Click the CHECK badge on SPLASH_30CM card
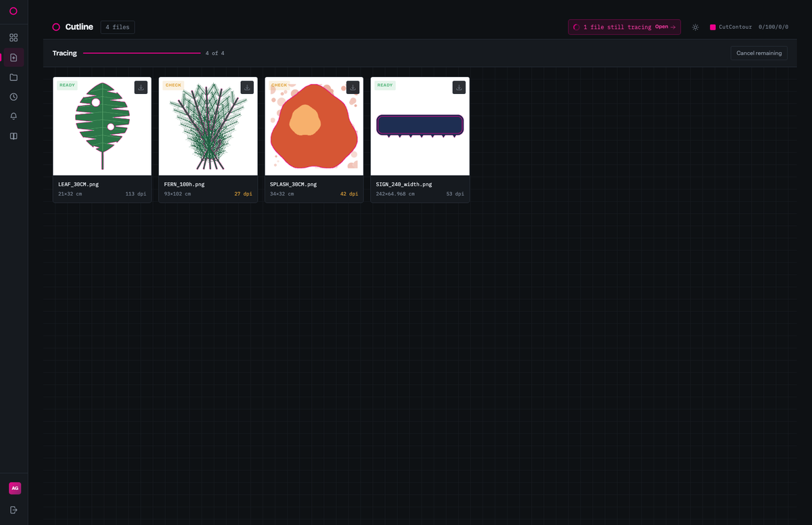The width and height of the screenshot is (812, 525). pos(279,85)
